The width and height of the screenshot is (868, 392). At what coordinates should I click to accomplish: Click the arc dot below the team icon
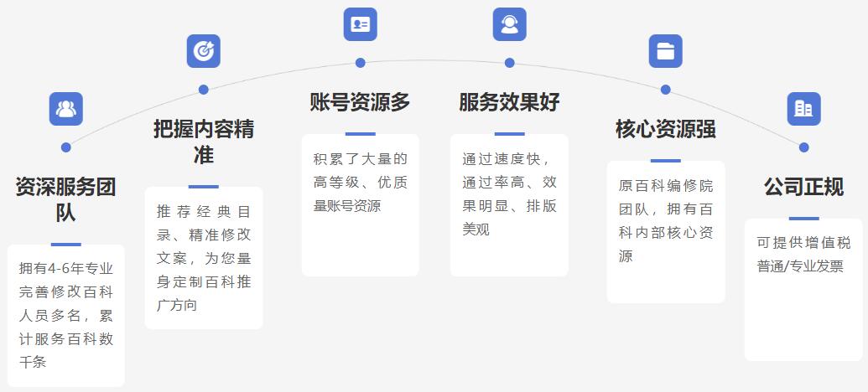pyautogui.click(x=65, y=147)
